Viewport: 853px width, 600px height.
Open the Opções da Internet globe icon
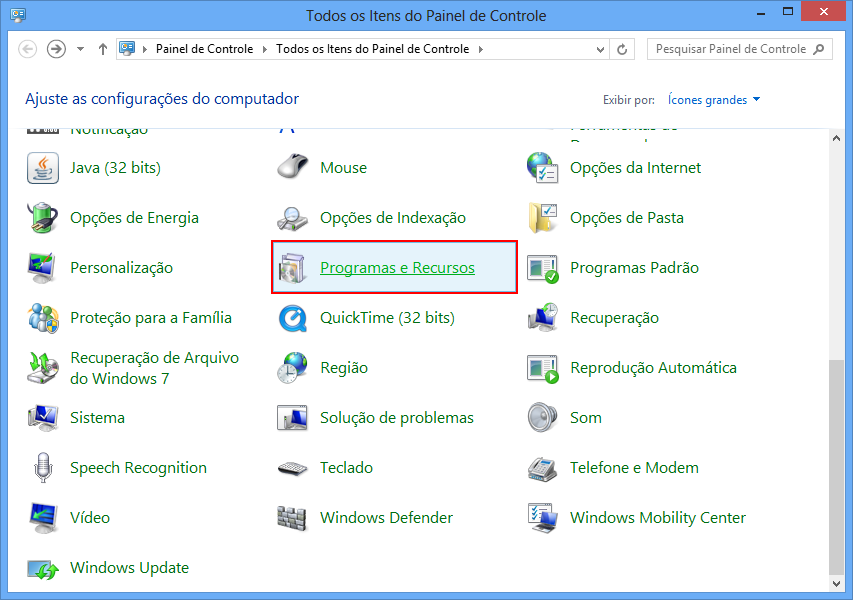pyautogui.click(x=542, y=168)
